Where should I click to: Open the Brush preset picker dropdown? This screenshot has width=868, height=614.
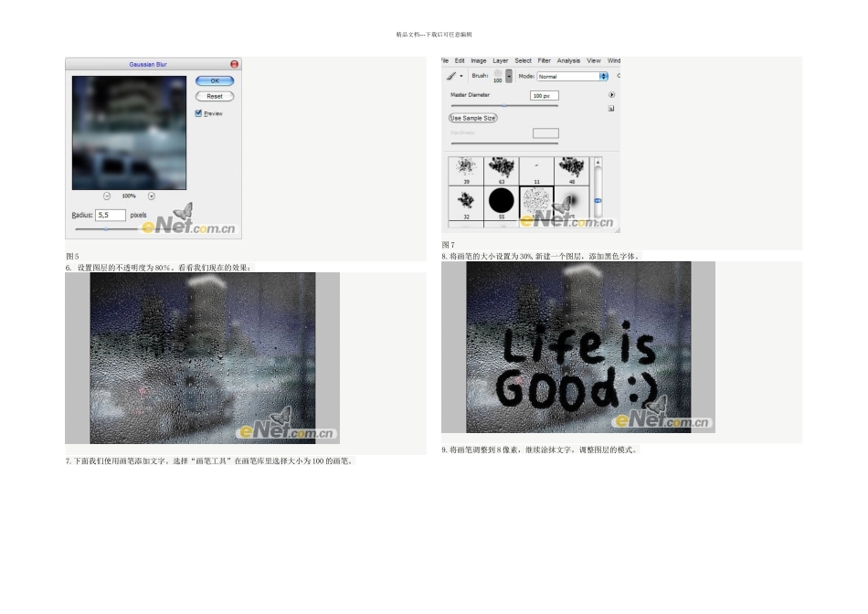click(x=509, y=76)
